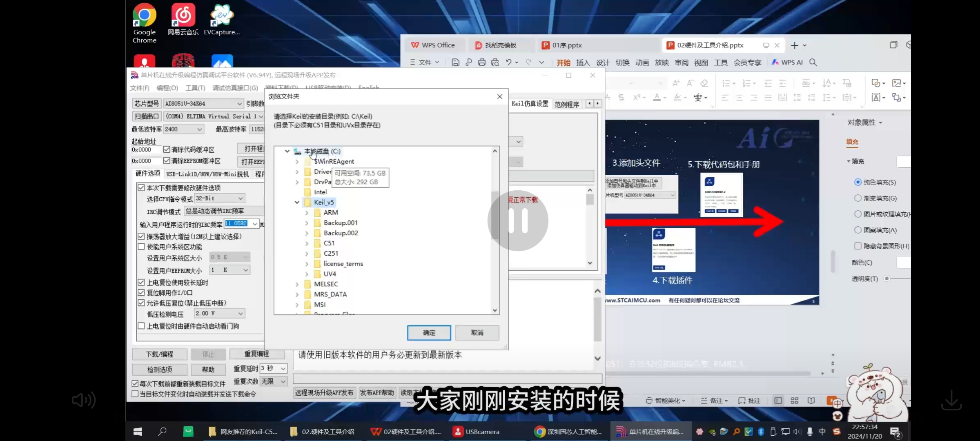
Task: Click the increase font size icon
Action: [676, 83]
